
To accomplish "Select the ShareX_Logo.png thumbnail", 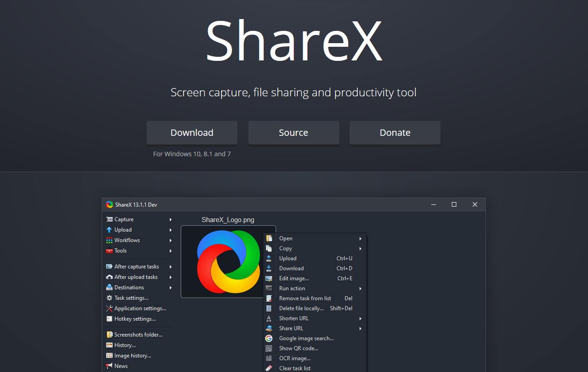I will click(228, 262).
